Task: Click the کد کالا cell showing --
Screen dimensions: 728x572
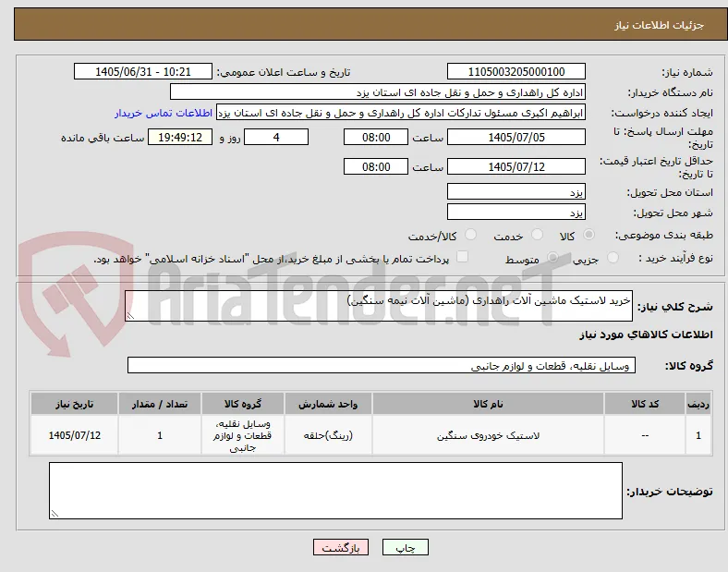Action: [645, 435]
